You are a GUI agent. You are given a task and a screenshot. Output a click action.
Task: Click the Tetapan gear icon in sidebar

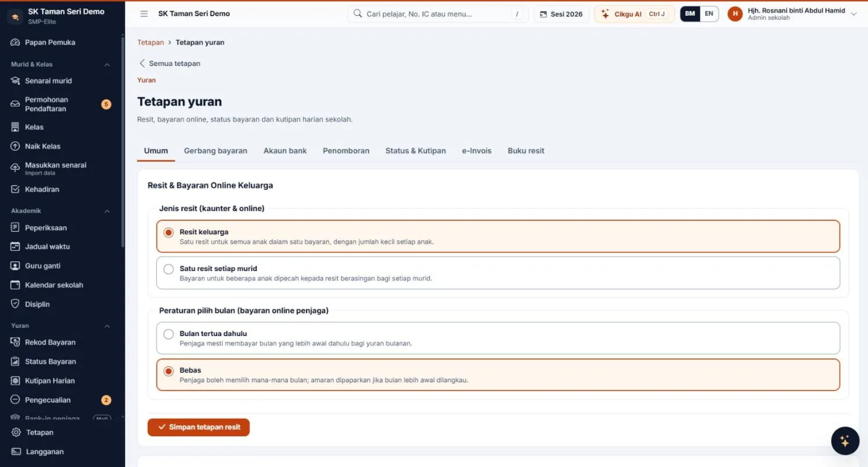16,432
